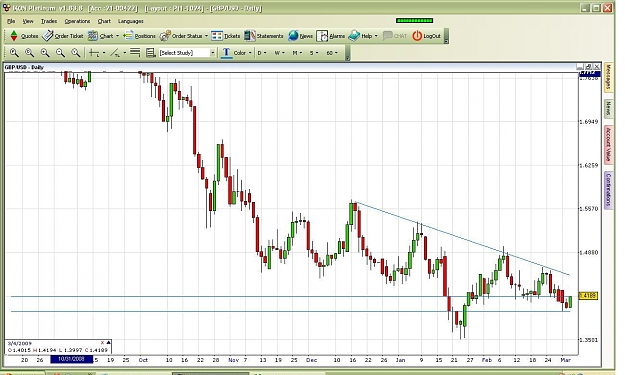The height and width of the screenshot is (375, 625).
Task: Select the Text annotation tool
Action: tap(226, 53)
